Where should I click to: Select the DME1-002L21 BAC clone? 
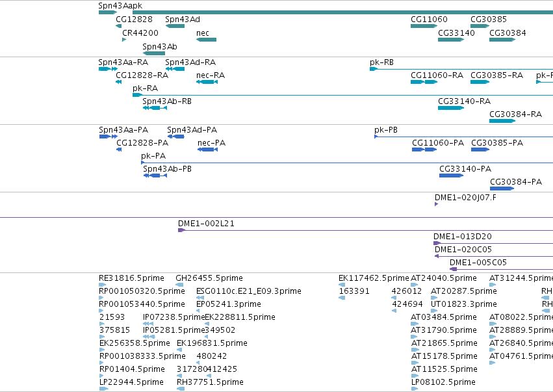pyautogui.click(x=365, y=230)
